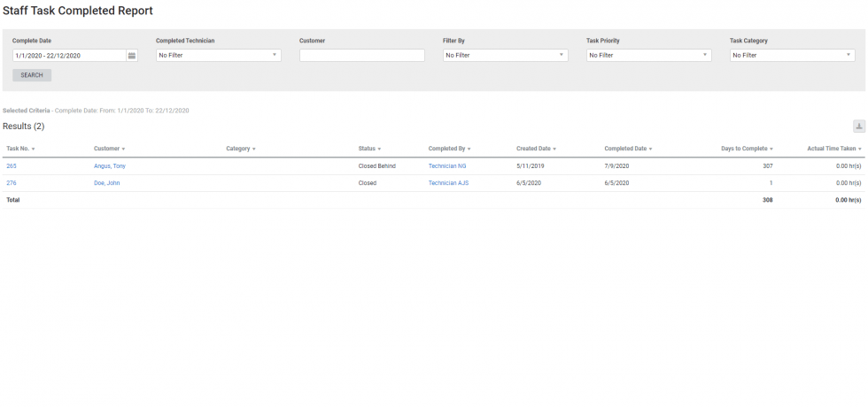Sort results by Completed Date column
The height and width of the screenshot is (407, 868).
coord(627,149)
